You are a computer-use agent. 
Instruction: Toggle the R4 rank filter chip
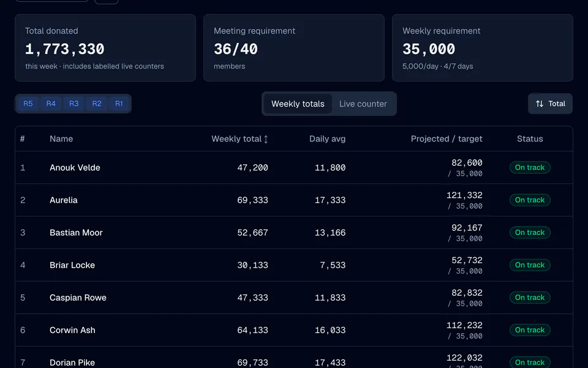(x=51, y=104)
